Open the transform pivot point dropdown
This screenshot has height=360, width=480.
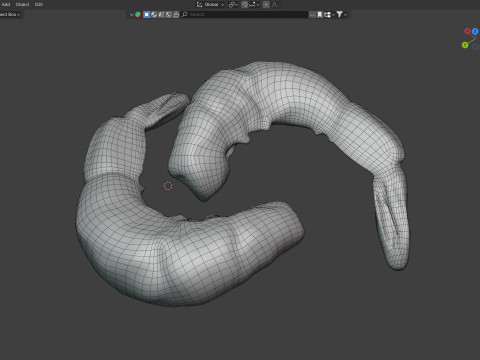point(233,5)
